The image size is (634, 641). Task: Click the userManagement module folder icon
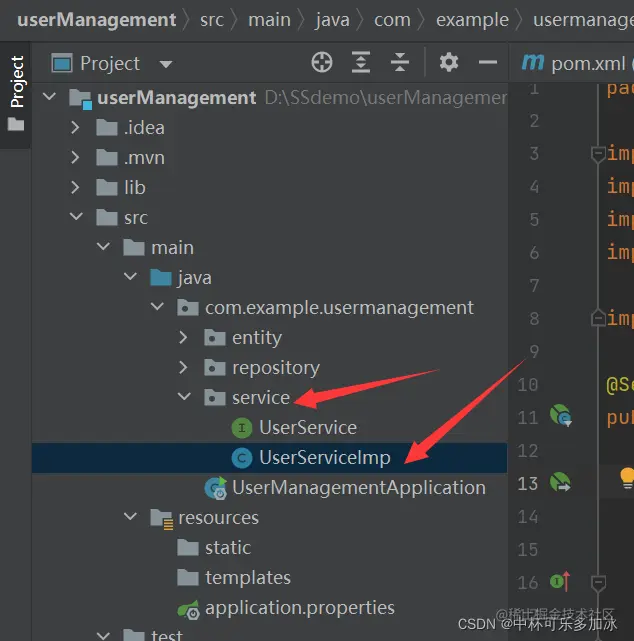pos(80,99)
